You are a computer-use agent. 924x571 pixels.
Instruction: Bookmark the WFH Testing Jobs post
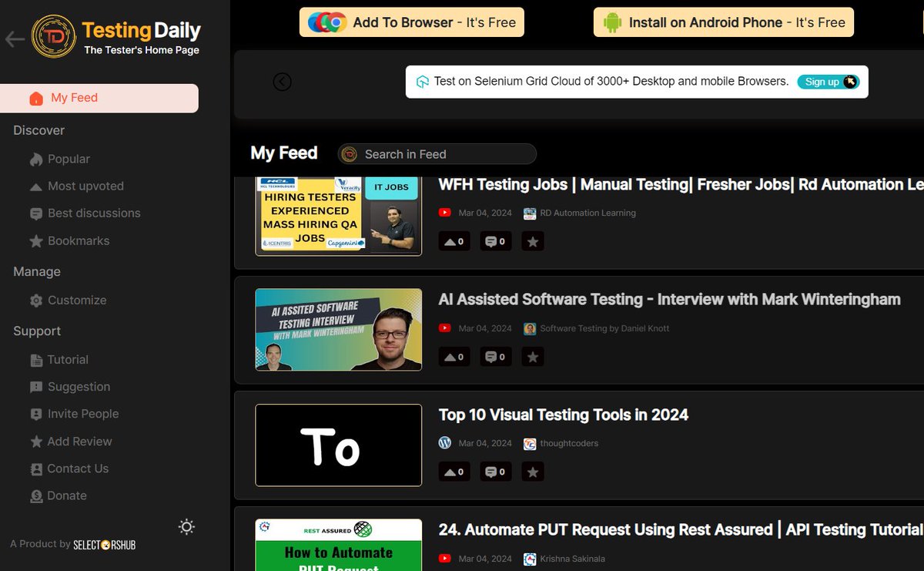tap(532, 241)
